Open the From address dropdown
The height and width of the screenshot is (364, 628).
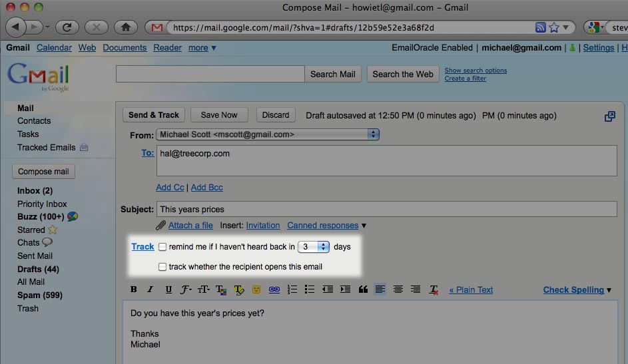(268, 134)
